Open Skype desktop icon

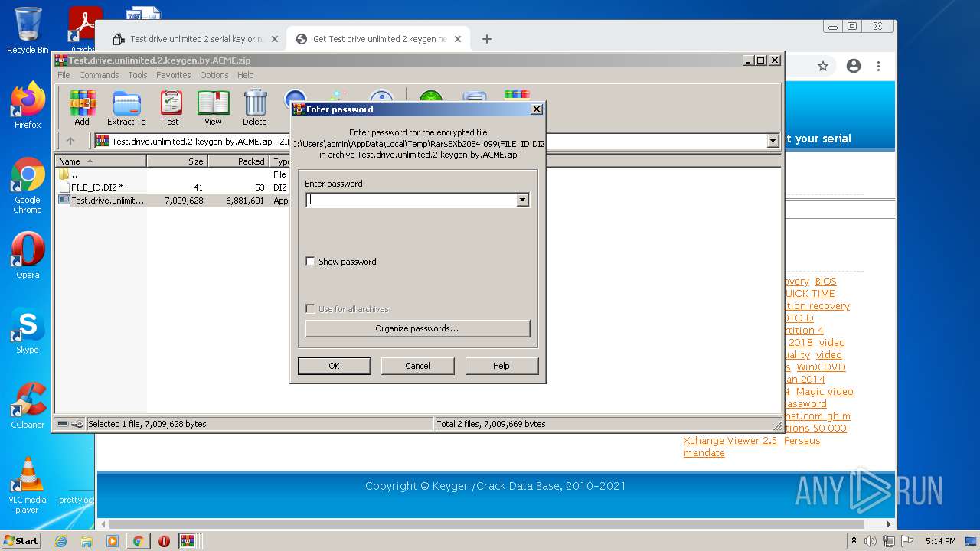pyautogui.click(x=28, y=331)
